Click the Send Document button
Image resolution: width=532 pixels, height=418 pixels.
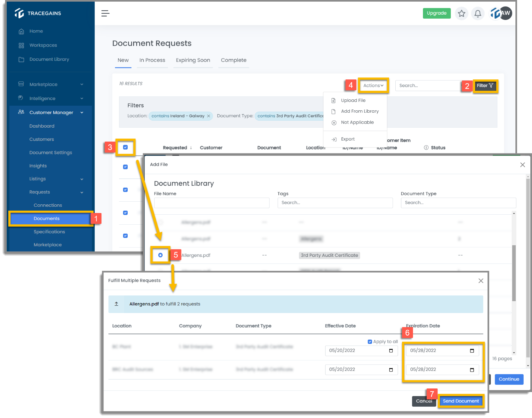click(x=461, y=401)
